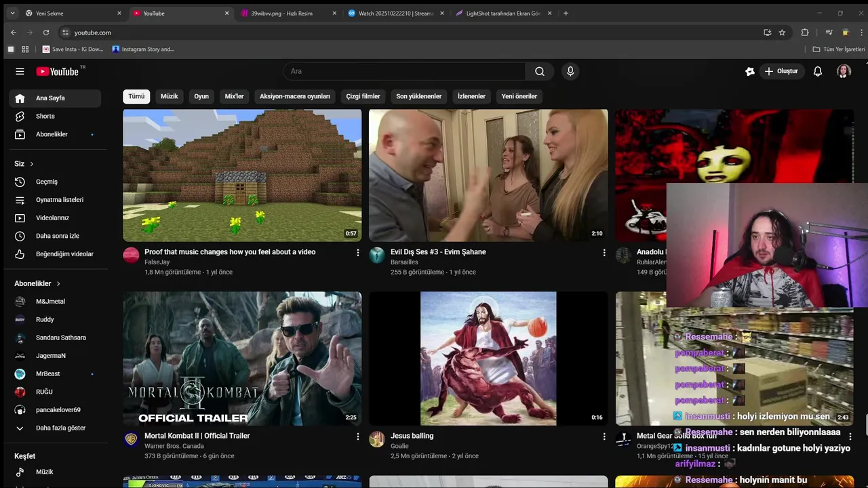Select the Çizgi filmler chip
The height and width of the screenshot is (488, 868).
click(x=363, y=96)
